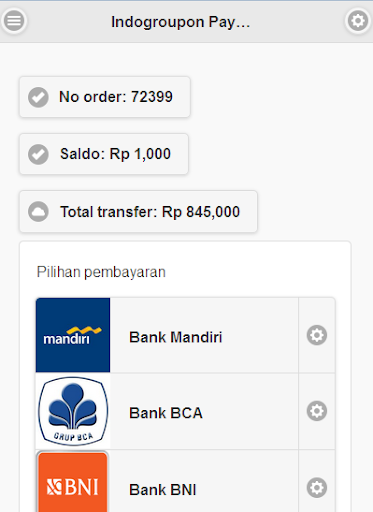Click the Indogroupon Pay... page title

pyautogui.click(x=180, y=22)
